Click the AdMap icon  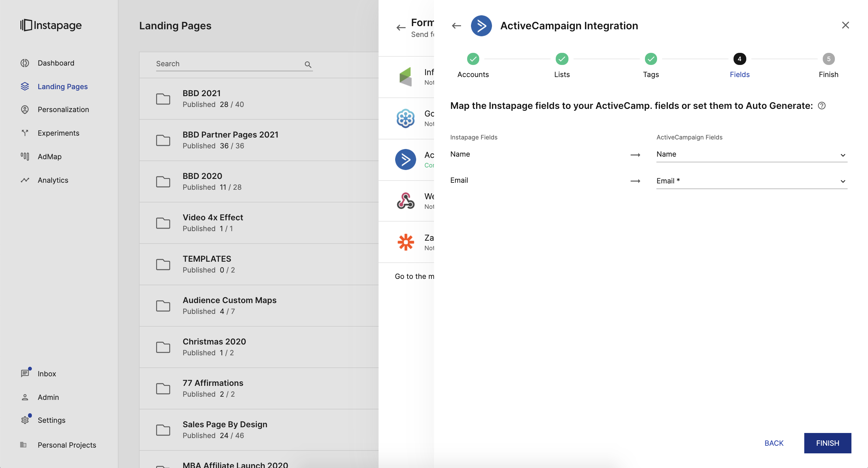pos(25,157)
